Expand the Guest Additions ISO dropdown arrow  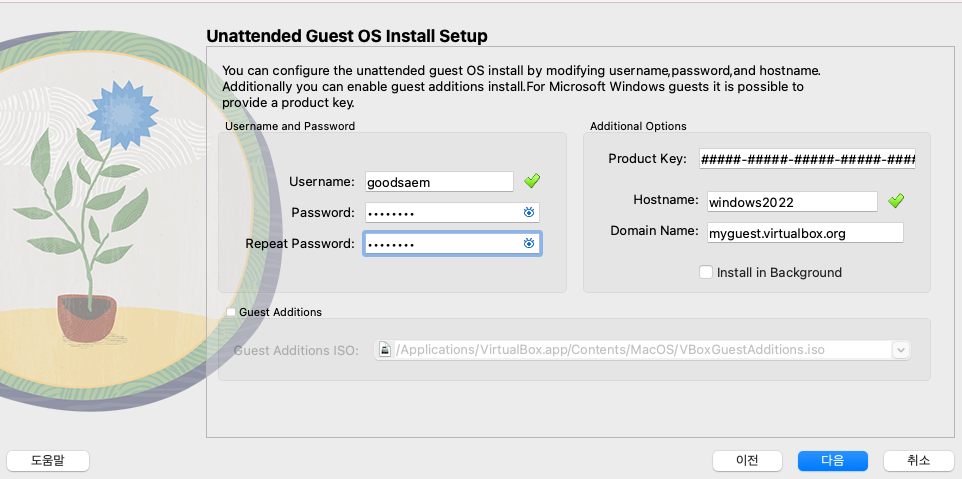pyautogui.click(x=901, y=350)
